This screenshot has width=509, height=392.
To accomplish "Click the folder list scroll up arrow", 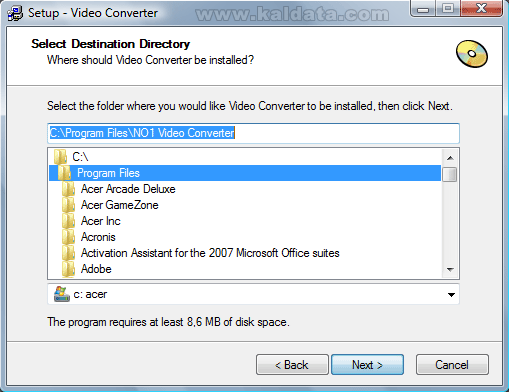I will coord(450,158).
